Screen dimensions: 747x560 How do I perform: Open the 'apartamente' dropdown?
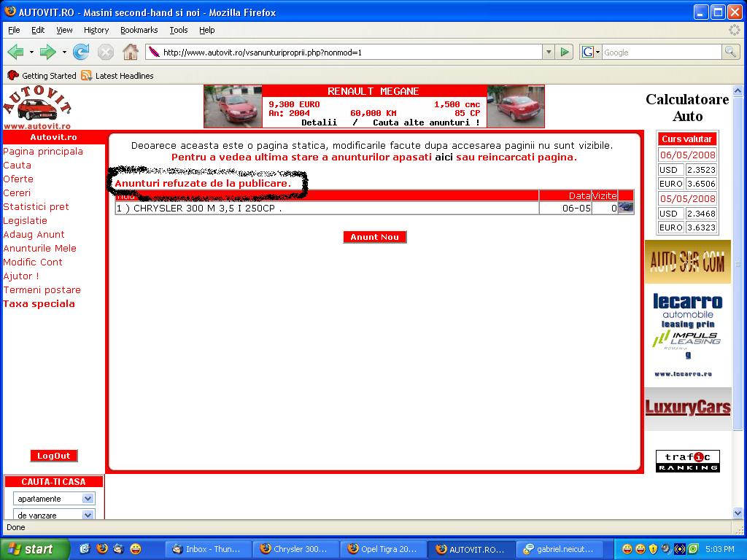88,499
